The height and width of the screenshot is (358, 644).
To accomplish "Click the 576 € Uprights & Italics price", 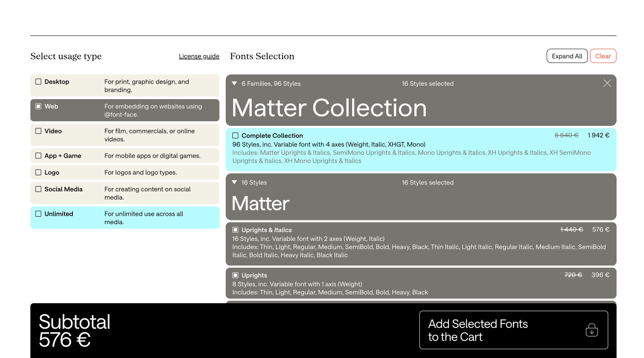I will (601, 230).
